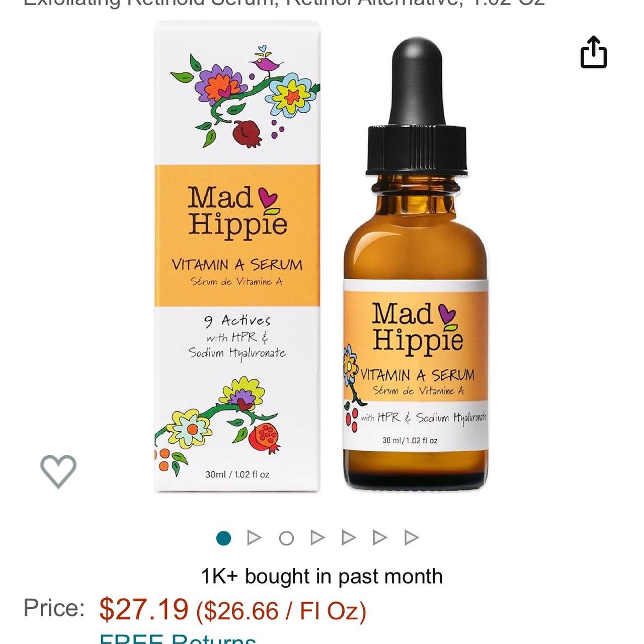The image size is (644, 644).
Task: Tap the ($26.66 / Fl Oz) unit price
Action: (281, 610)
